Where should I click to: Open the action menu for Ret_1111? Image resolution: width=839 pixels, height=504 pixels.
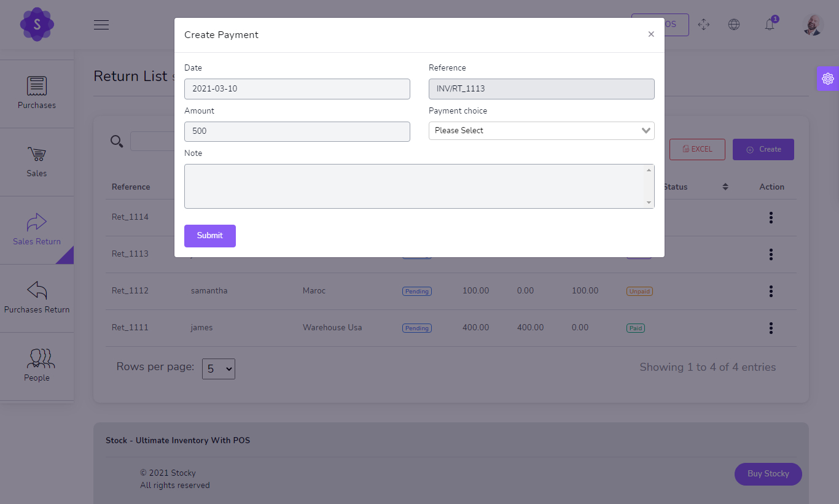tap(771, 328)
